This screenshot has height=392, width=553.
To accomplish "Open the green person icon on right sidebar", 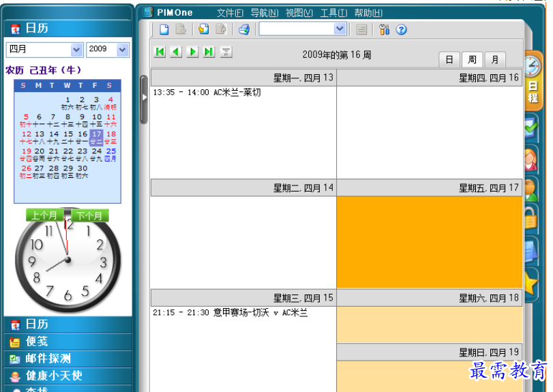I will (531, 190).
